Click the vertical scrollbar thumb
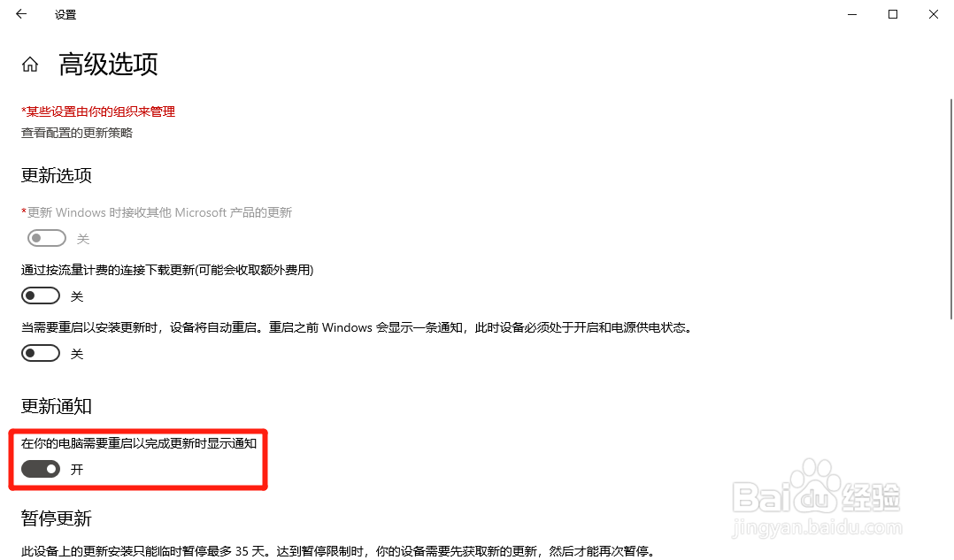954x560 pixels. click(x=951, y=209)
